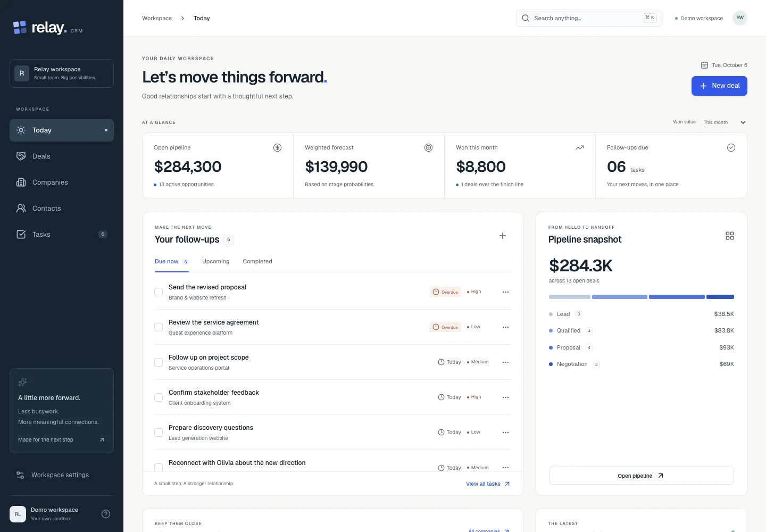Viewport: 766px width, 532px height.
Task: Open Workspace settings in the sidebar
Action: tap(62, 475)
